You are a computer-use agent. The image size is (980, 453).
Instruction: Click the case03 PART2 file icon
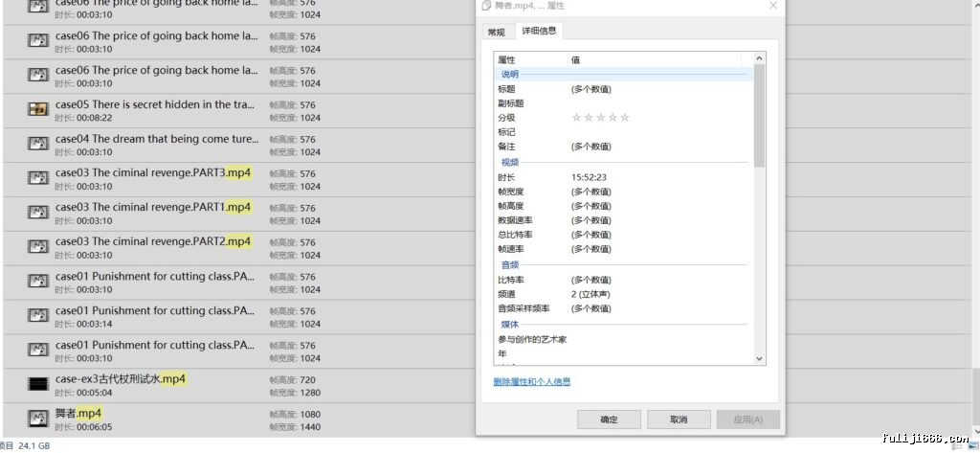(38, 247)
